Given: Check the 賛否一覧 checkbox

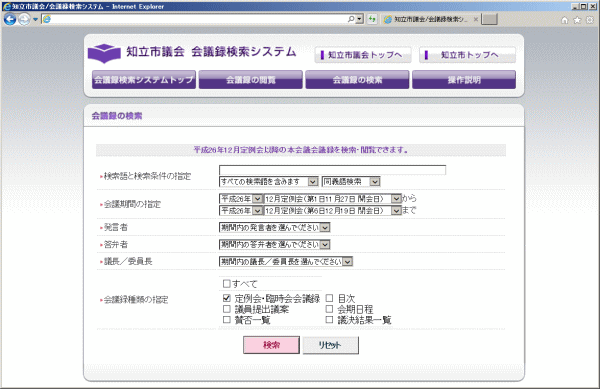Looking at the screenshot, I should (227, 319).
